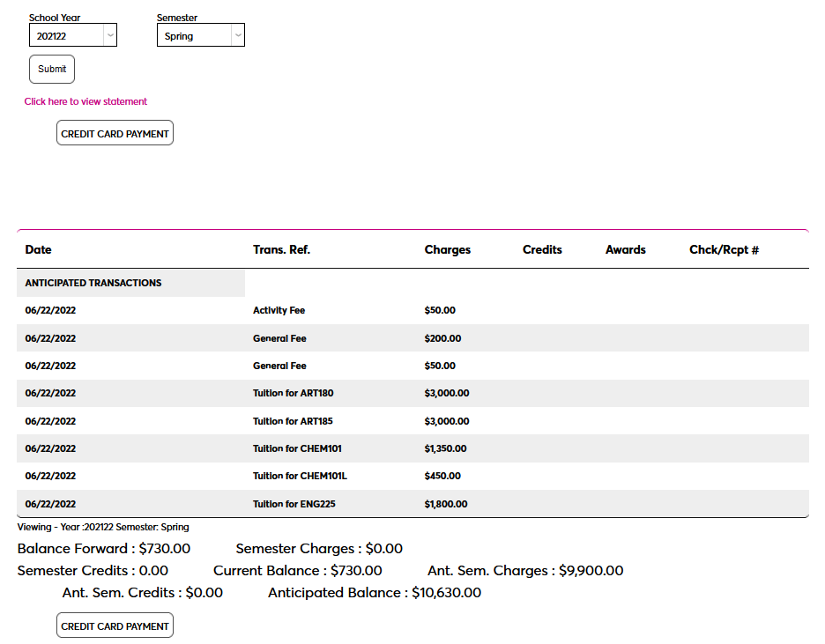This screenshot has width=825, height=644.
Task: Open the School Year dropdown
Action: coord(73,36)
